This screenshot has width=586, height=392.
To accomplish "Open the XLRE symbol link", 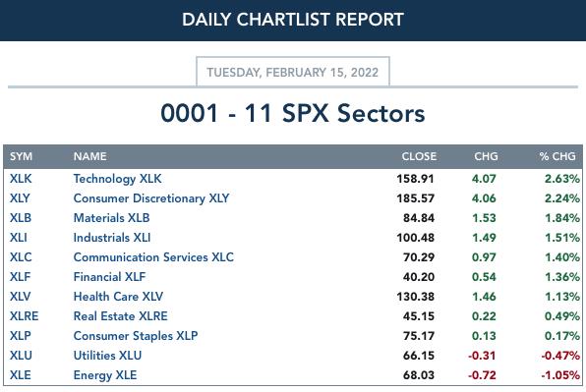I will (24, 316).
